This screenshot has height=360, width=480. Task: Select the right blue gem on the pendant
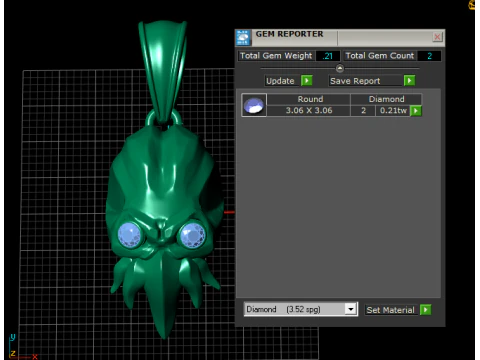click(x=192, y=235)
